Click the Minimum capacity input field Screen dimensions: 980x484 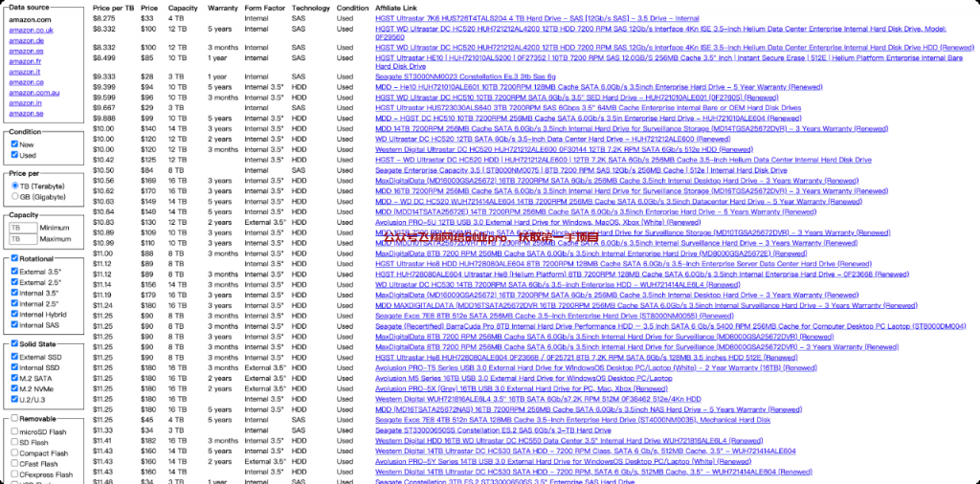tap(22, 228)
